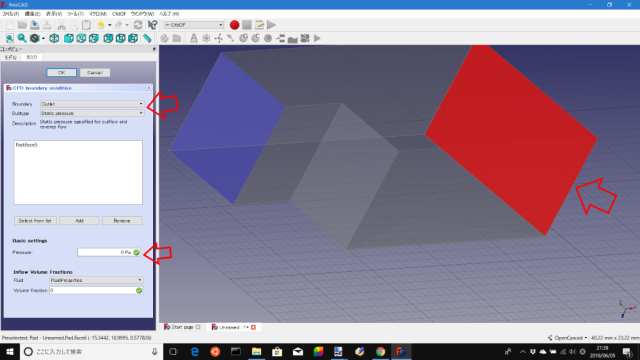
Task: Click the red macro record button
Action: pos(234,25)
